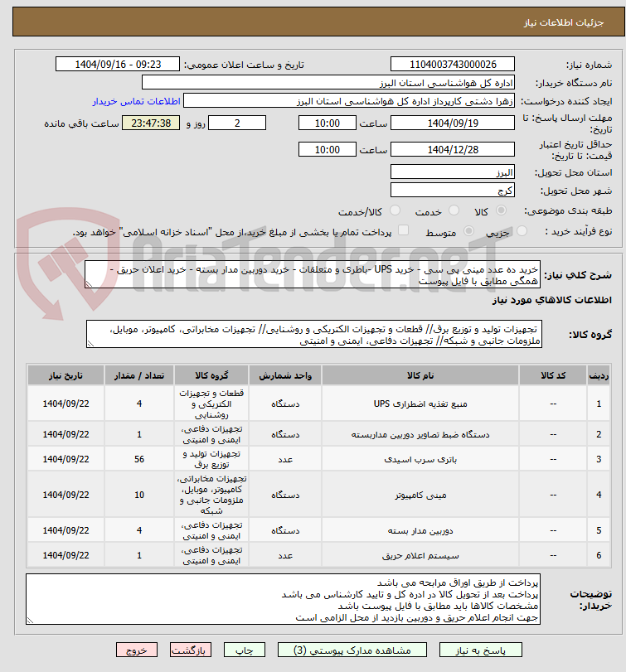626x672 pixels.
Task: Select row منبع تغذیه اضطراری UPS
Action: tap(318, 404)
